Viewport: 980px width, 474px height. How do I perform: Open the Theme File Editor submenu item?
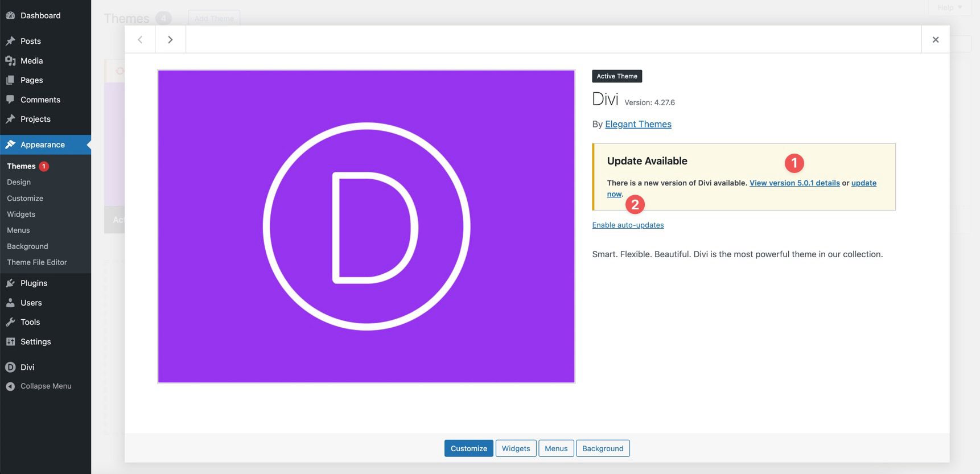coord(37,262)
